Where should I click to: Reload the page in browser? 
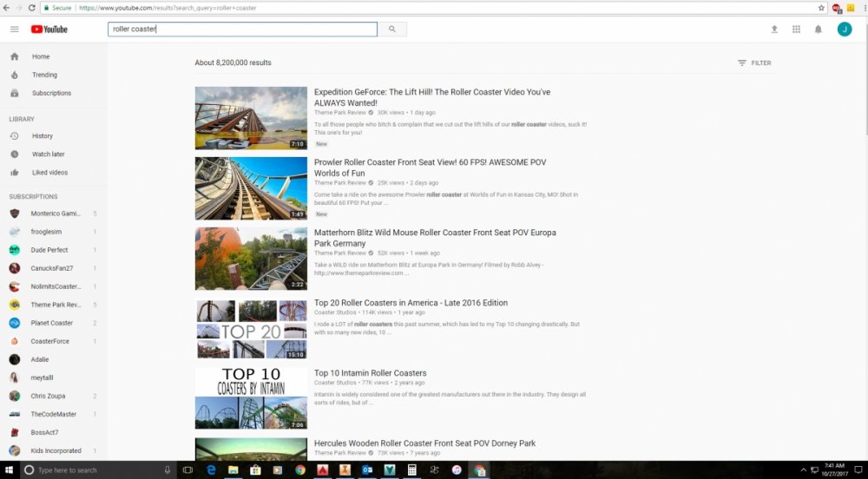click(32, 8)
